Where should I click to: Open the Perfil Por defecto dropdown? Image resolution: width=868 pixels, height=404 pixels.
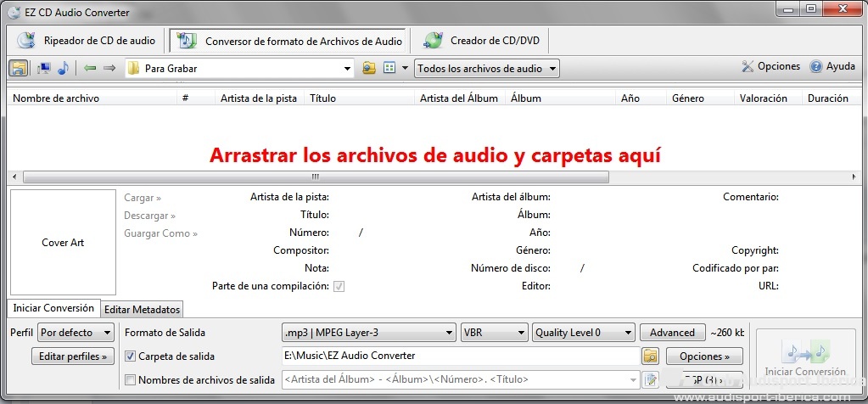[x=76, y=333]
